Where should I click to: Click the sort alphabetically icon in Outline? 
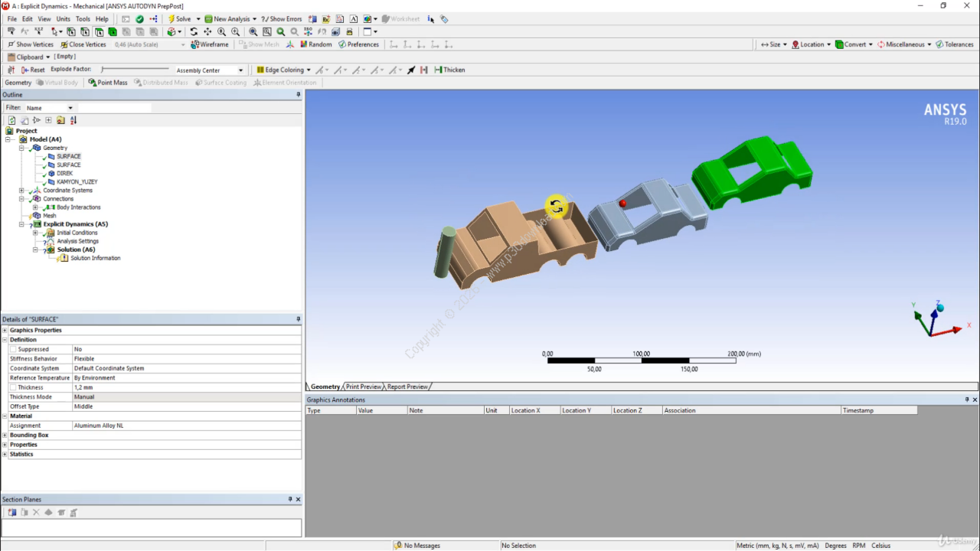(x=73, y=120)
